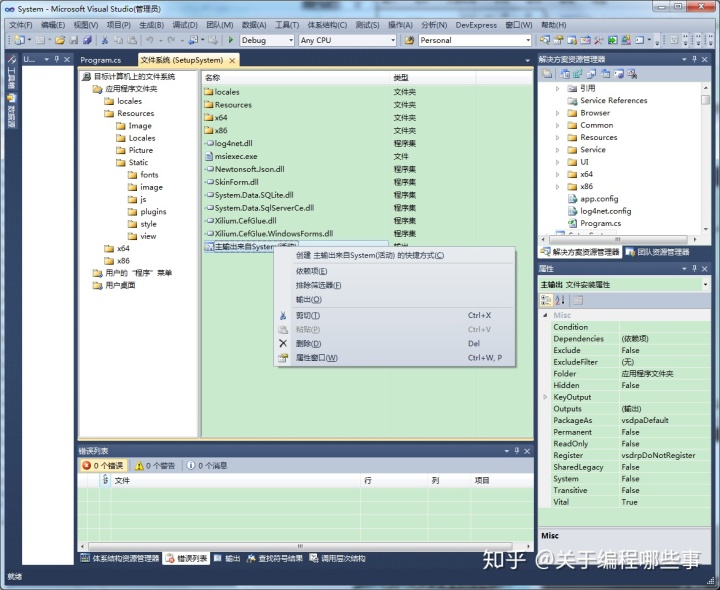Click the Find in Files icon beside Personal box
Viewport: 720px width, 590px height.
point(409,40)
